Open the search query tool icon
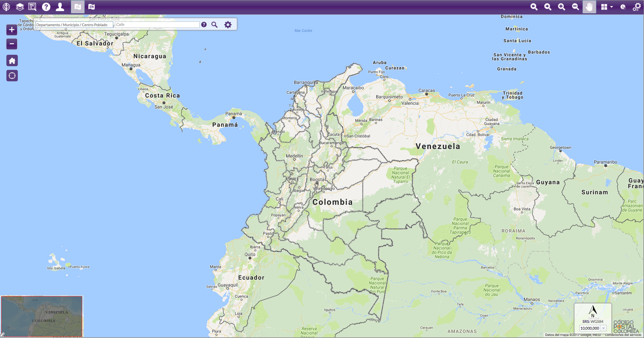The width and height of the screenshot is (644, 338). click(32, 7)
